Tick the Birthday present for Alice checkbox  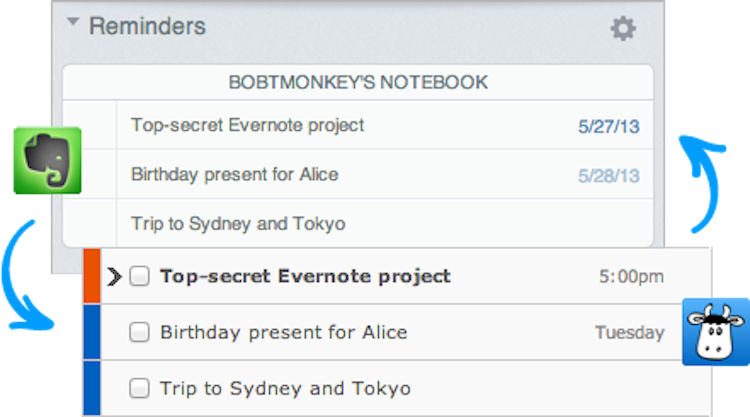coord(140,332)
